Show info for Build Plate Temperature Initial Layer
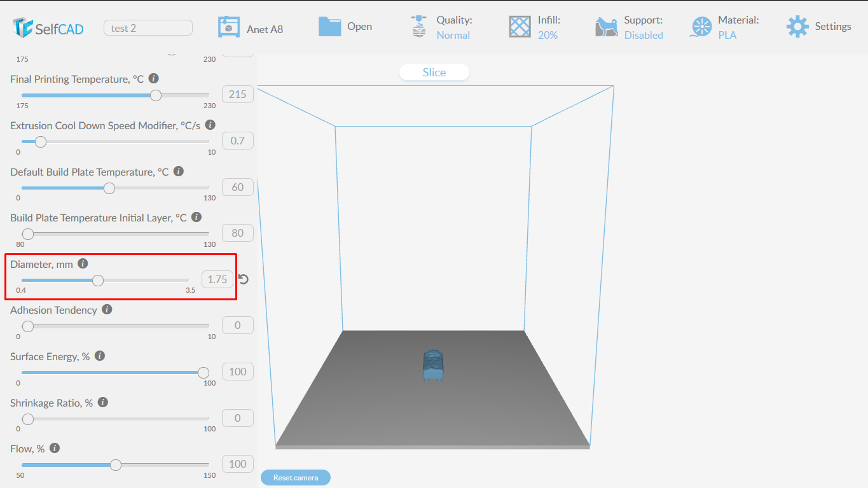868x488 pixels. [196, 218]
